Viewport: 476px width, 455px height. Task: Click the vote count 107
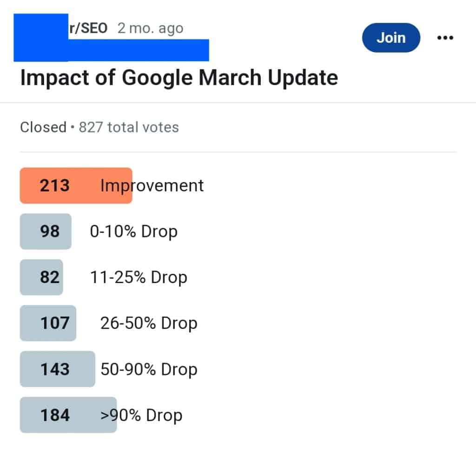click(48, 323)
